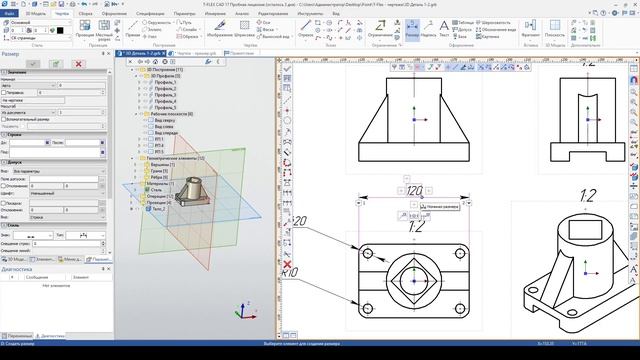Cancel the Размер command with red X button
This screenshot has height=360, width=640.
pos(78,64)
